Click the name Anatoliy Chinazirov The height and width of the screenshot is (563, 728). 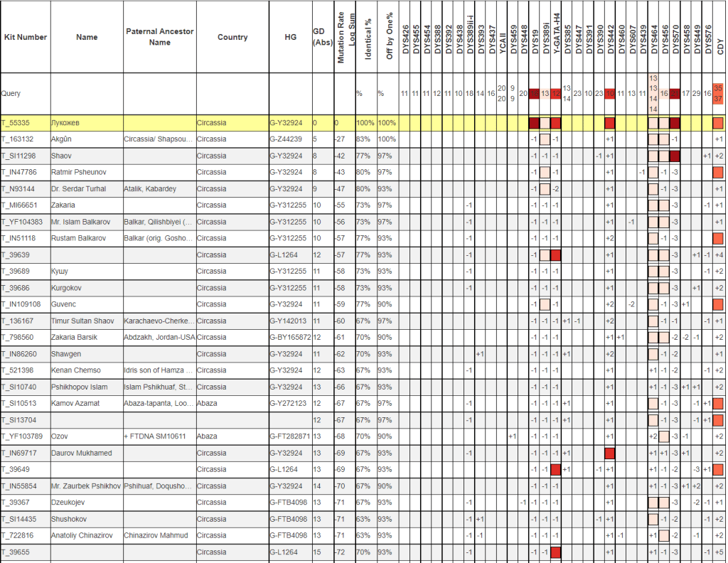[85, 535]
